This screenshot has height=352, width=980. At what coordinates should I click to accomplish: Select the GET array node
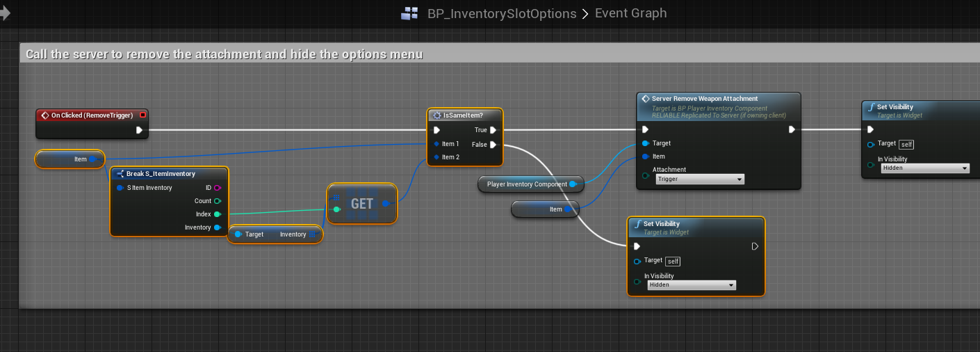pos(361,204)
